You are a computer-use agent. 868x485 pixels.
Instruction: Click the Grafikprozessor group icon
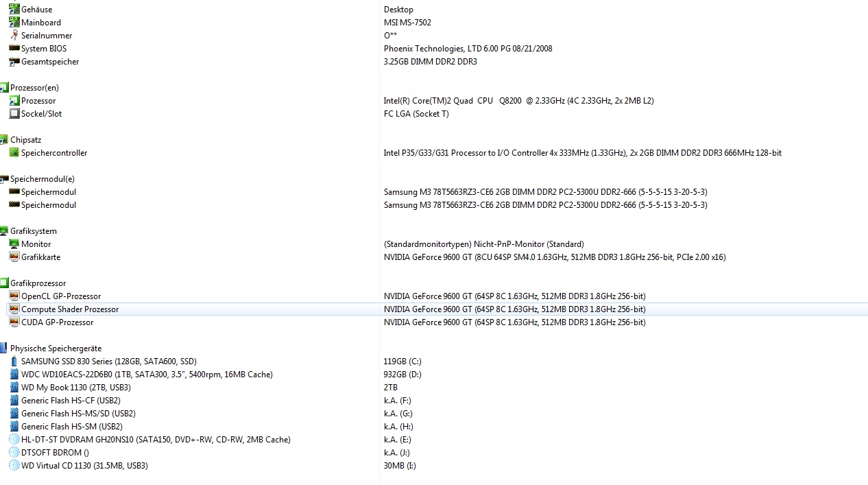pos(4,283)
